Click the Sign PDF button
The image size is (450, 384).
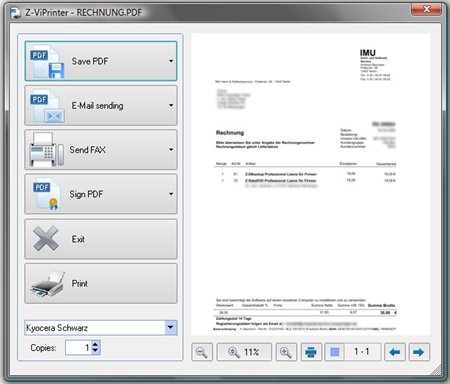101,194
